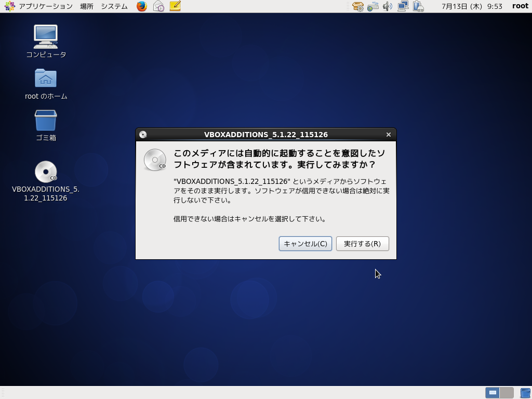The height and width of the screenshot is (399, 532).
Task: Open the mail client launcher icon
Action: click(158, 6)
